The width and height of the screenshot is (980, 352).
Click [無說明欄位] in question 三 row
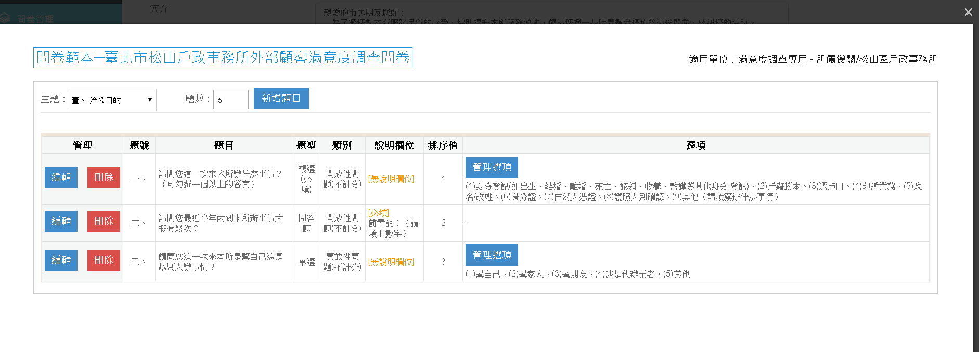point(391,262)
